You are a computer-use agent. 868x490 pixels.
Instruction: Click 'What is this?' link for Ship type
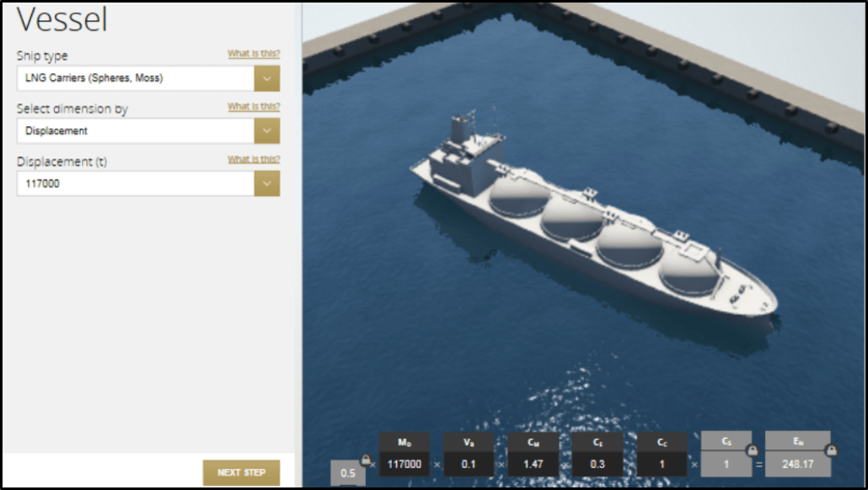coord(254,54)
